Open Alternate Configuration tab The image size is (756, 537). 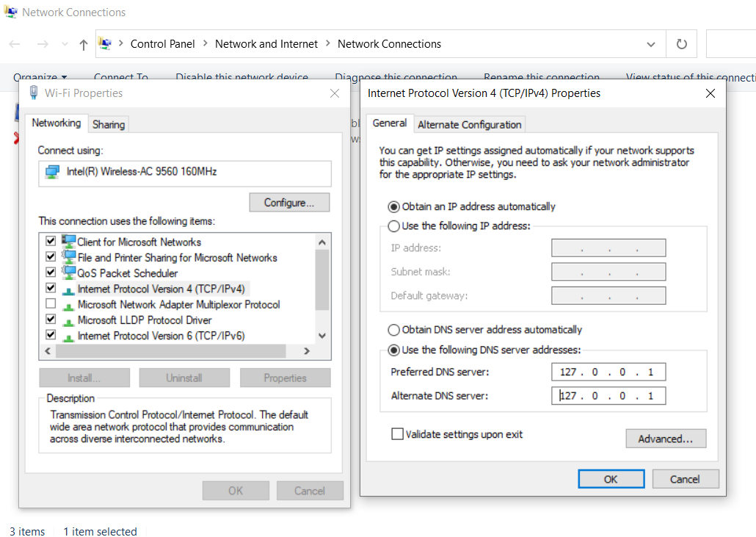[x=470, y=124]
